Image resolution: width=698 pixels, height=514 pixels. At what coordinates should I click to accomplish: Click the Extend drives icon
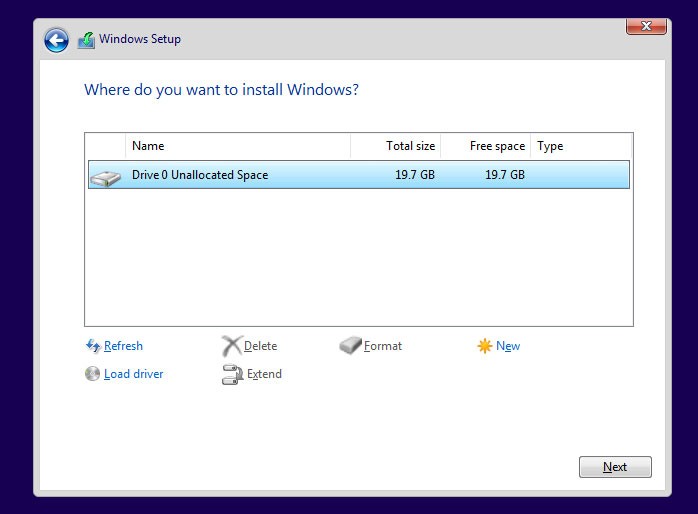232,374
